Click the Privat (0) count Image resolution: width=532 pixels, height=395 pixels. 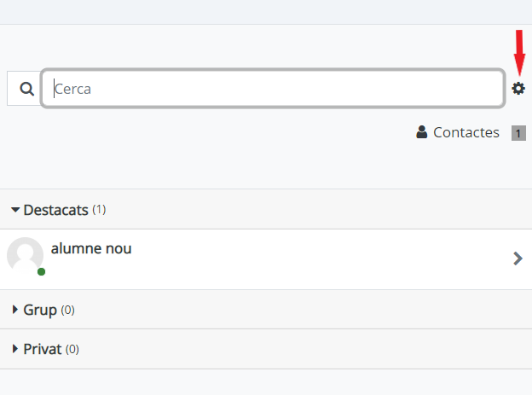(72, 349)
